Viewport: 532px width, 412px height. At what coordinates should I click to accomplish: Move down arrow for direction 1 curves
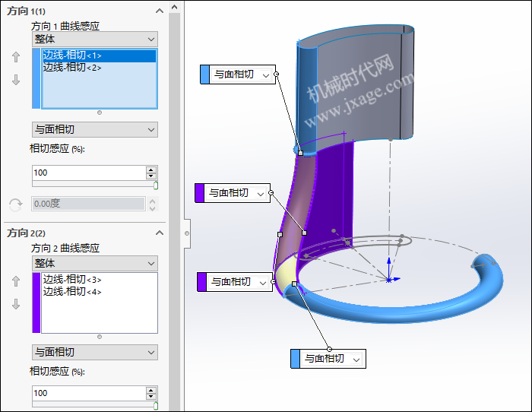(16, 80)
